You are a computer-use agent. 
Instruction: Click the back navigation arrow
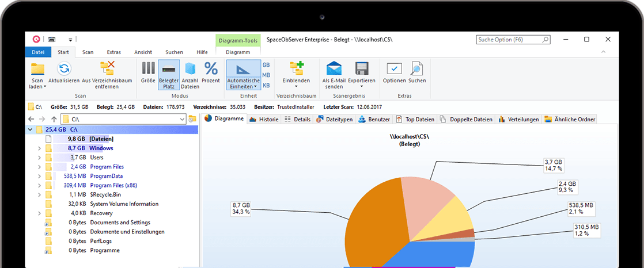(x=32, y=119)
